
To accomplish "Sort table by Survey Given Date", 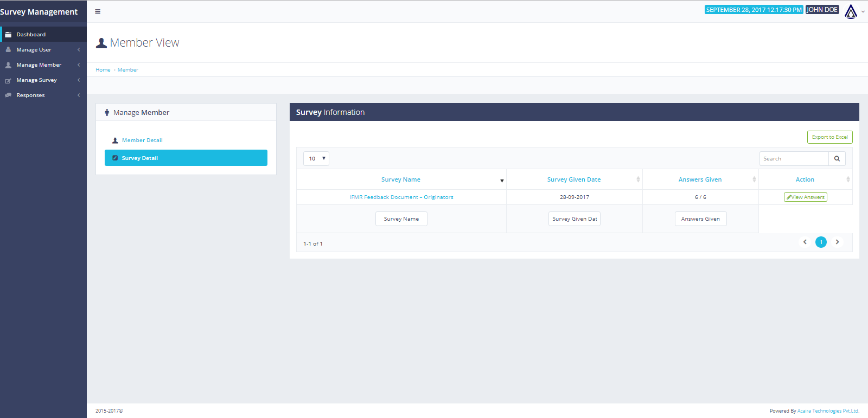I will pyautogui.click(x=573, y=179).
